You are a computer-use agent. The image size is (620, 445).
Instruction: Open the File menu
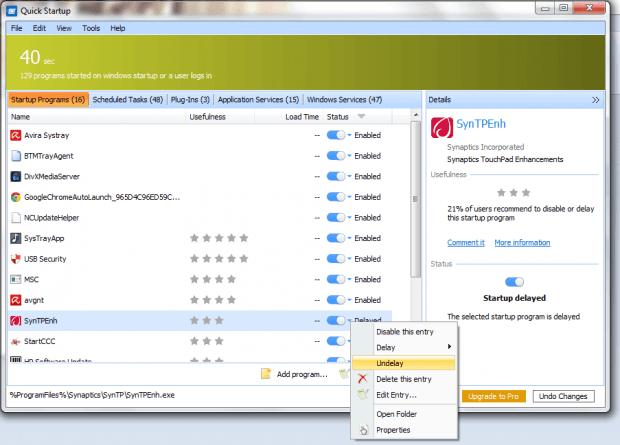pyautogui.click(x=16, y=28)
